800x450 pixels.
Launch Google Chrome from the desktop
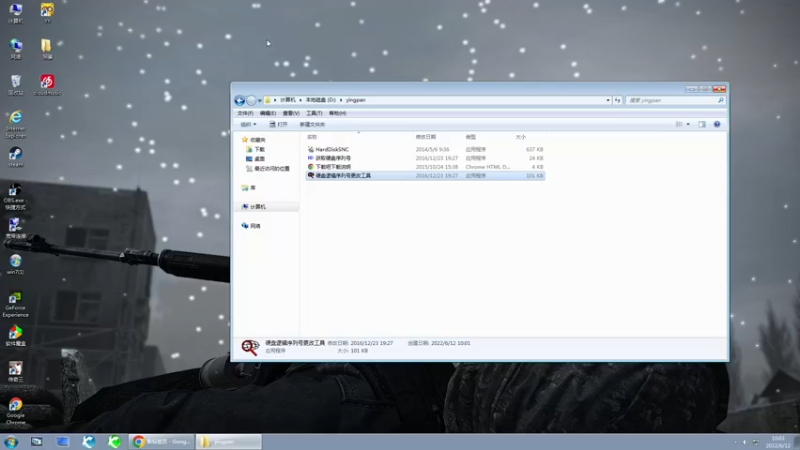15,411
